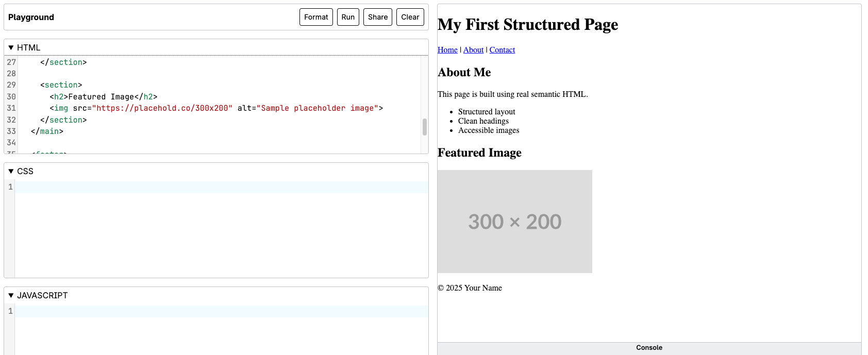Click into CSS editor line 1
The width and height of the screenshot is (868, 355).
pyautogui.click(x=222, y=187)
